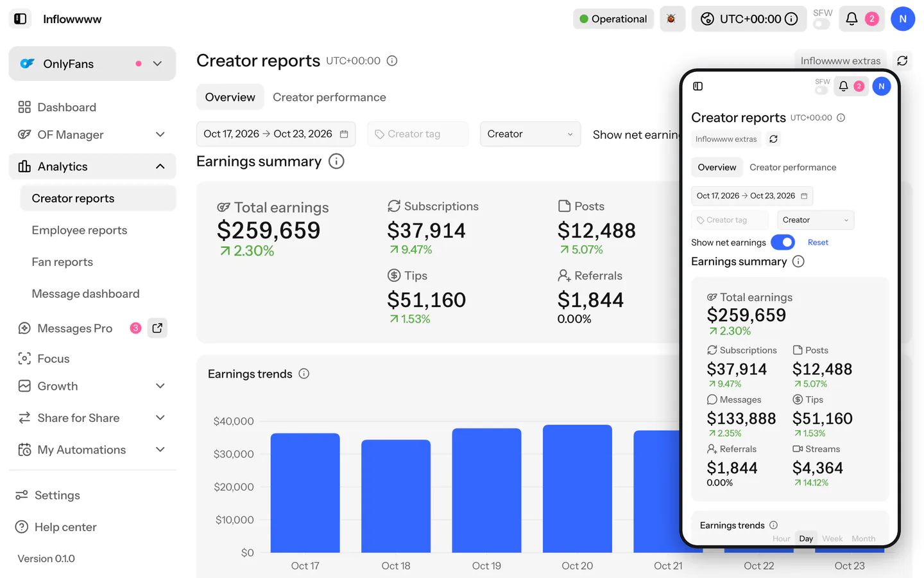Open Message dashboard in sidebar
This screenshot has width=924, height=578.
(85, 293)
